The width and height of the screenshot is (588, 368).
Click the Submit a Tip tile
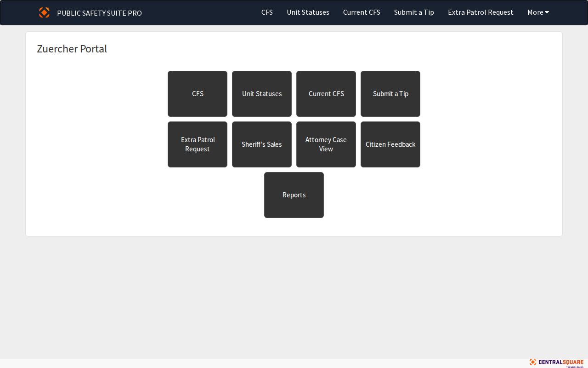390,94
